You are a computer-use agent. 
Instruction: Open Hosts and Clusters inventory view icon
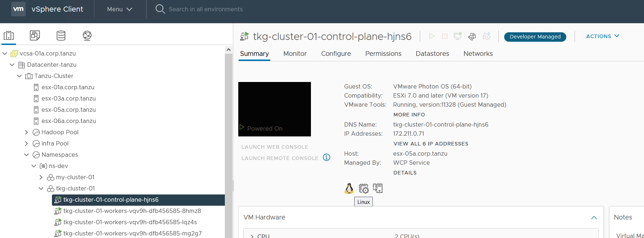pyautogui.click(x=9, y=36)
